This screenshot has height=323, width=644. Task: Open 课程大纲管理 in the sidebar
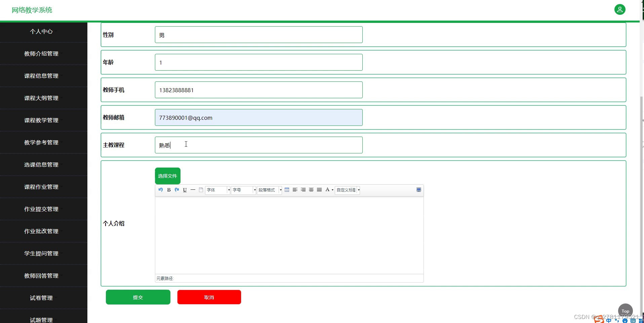point(41,98)
